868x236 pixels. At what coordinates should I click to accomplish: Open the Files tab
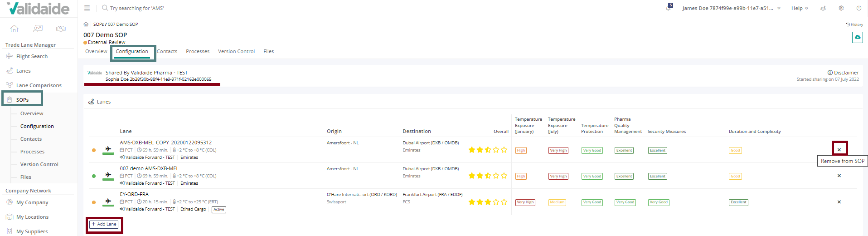pos(268,51)
